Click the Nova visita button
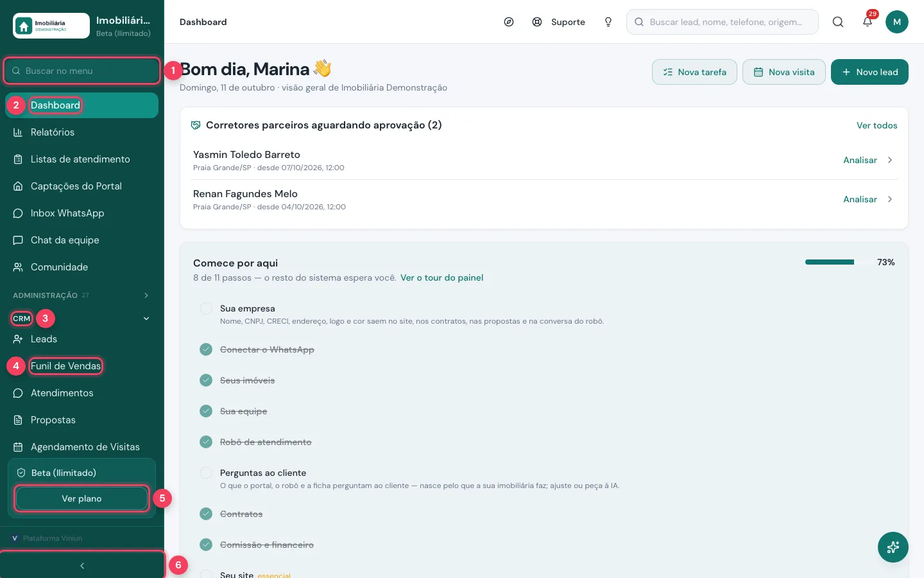Image resolution: width=924 pixels, height=578 pixels. pyautogui.click(x=784, y=72)
